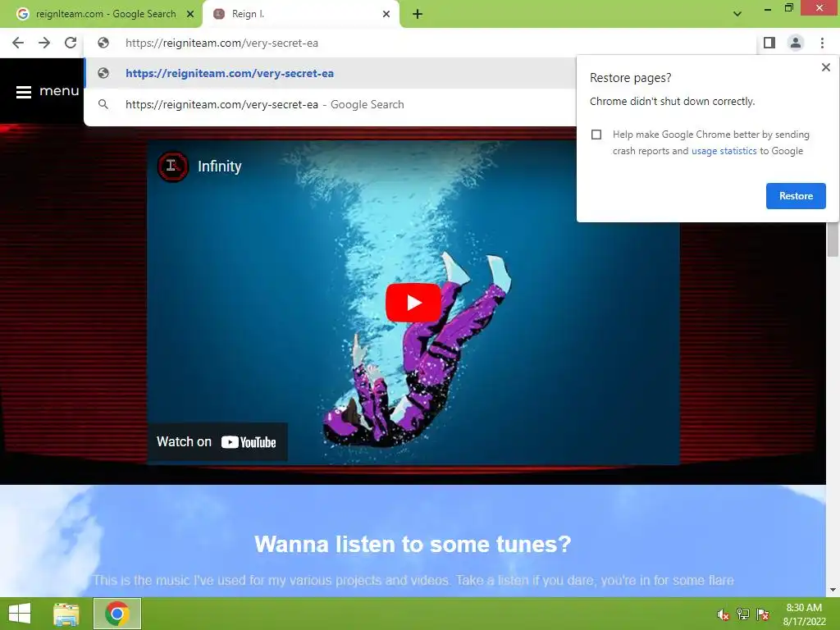Click the Chrome taskbar icon
This screenshot has height=630, width=840.
click(x=117, y=614)
